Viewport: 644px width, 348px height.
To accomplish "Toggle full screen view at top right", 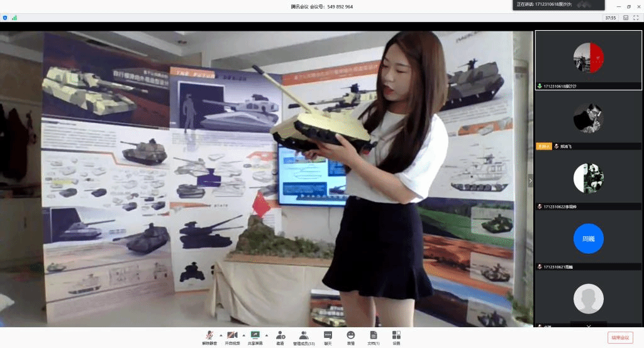I will pyautogui.click(x=636, y=18).
